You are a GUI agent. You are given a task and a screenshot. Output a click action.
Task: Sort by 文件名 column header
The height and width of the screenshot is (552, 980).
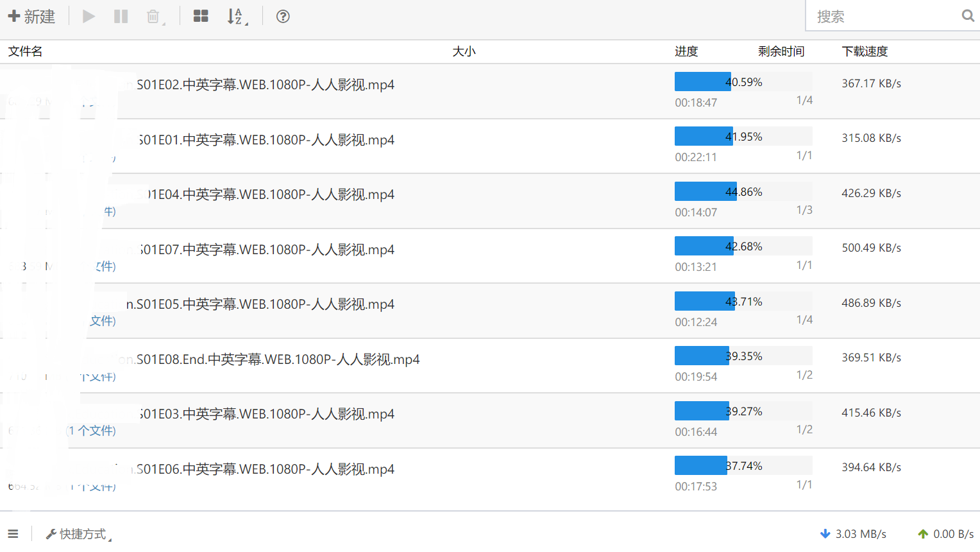pos(26,51)
